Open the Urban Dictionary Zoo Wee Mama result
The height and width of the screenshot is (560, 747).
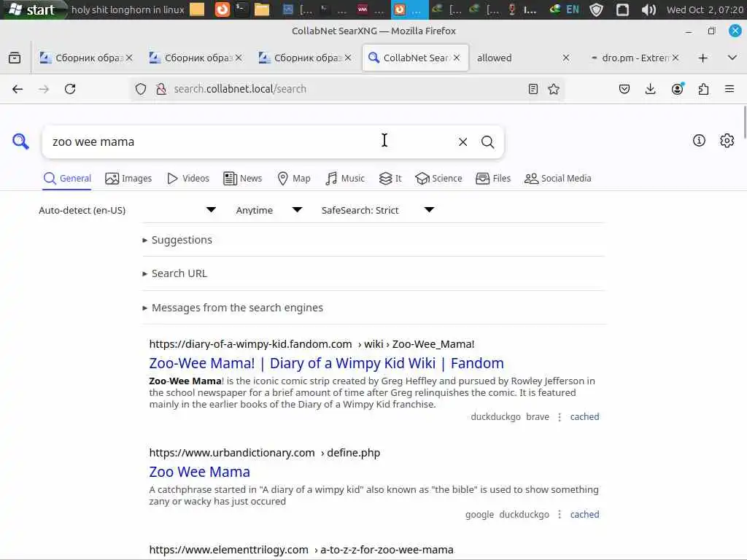pyautogui.click(x=200, y=472)
